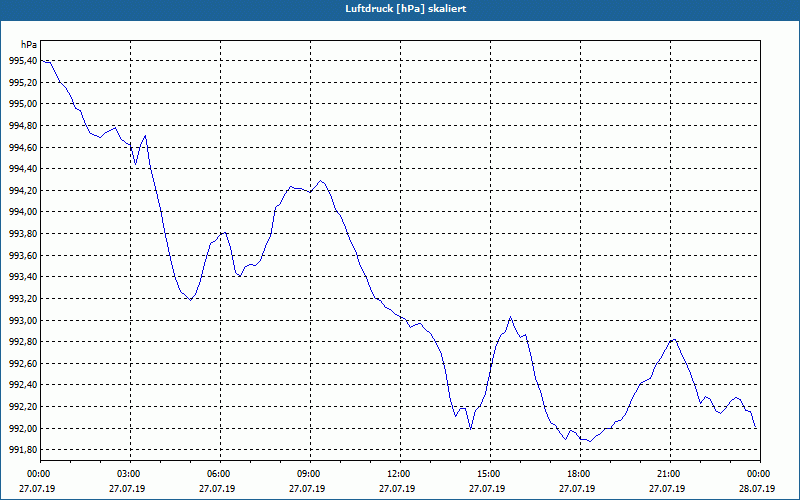800x500 pixels.
Task: Click the 28.07.19 date label
Action: 757,489
